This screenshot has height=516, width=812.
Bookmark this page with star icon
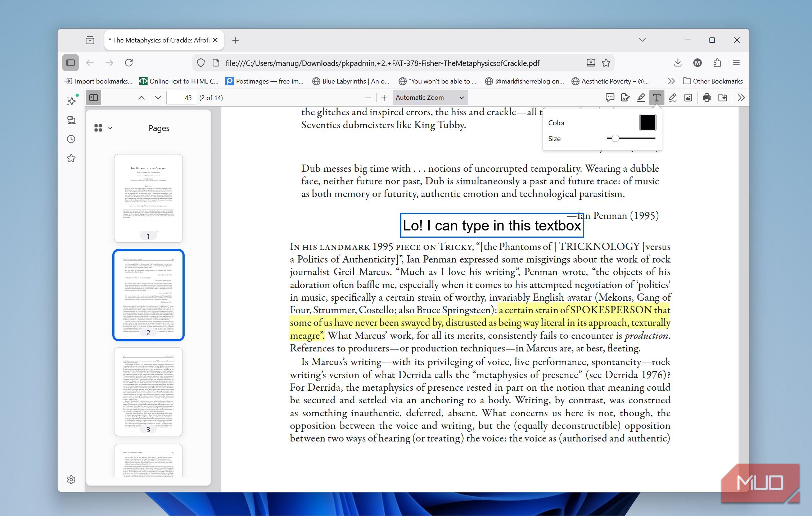tap(606, 63)
